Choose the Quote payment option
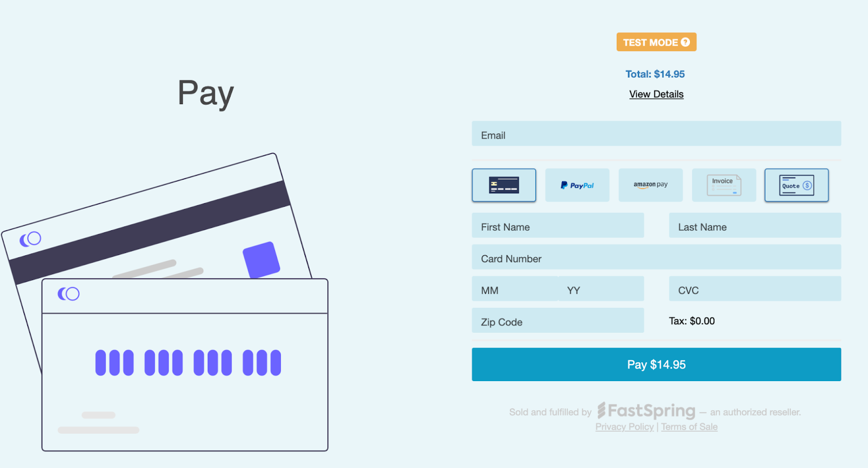Viewport: 868px width, 468px height. [796, 185]
